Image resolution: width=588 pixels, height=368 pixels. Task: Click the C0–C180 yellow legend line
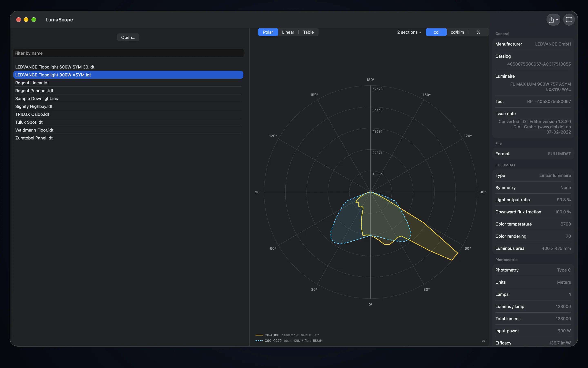coord(259,335)
